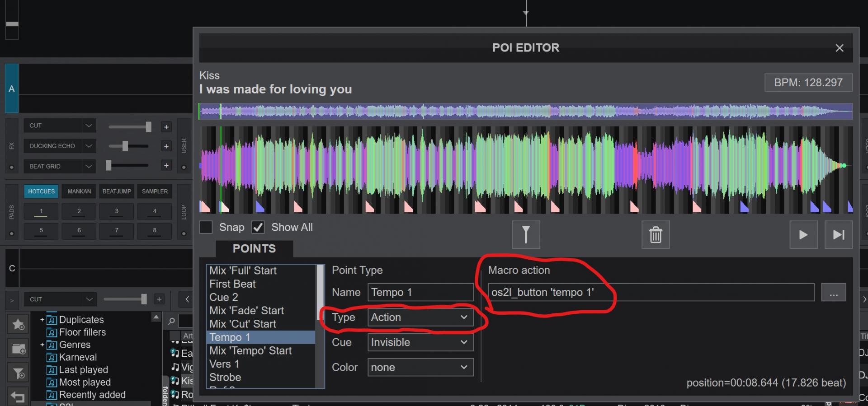Viewport: 868px width, 406px height.
Task: Click the Last played folder icon
Action: [52, 370]
